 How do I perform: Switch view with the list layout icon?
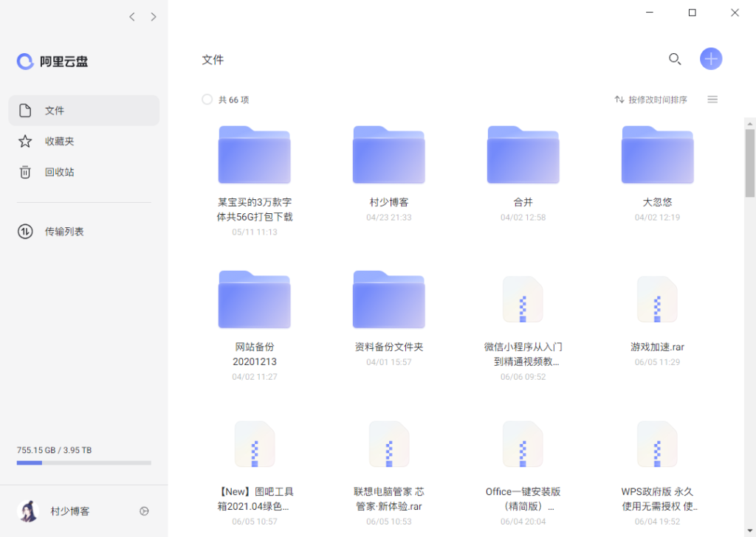712,100
